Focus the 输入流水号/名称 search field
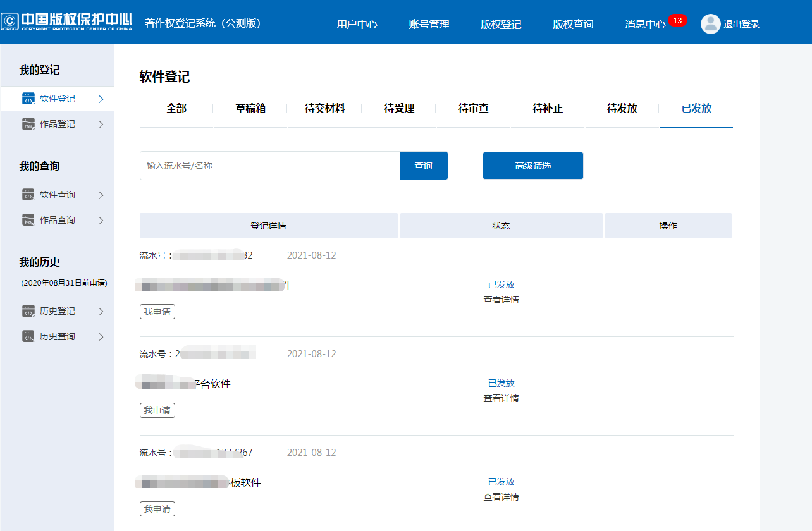 pos(270,166)
